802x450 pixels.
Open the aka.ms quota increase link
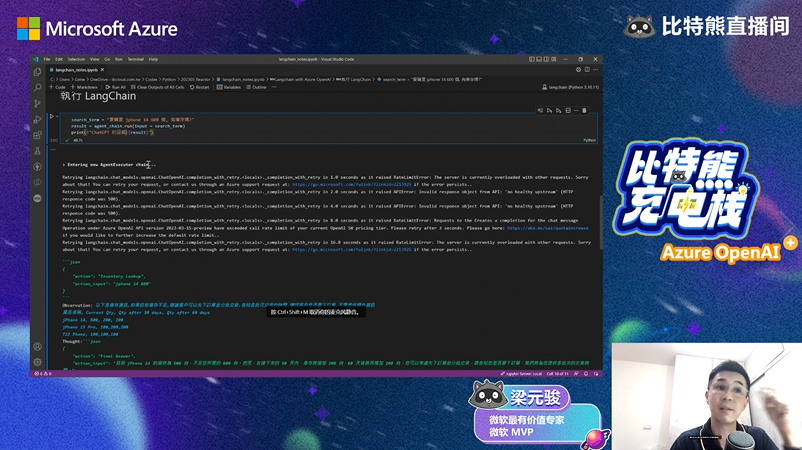(548, 228)
